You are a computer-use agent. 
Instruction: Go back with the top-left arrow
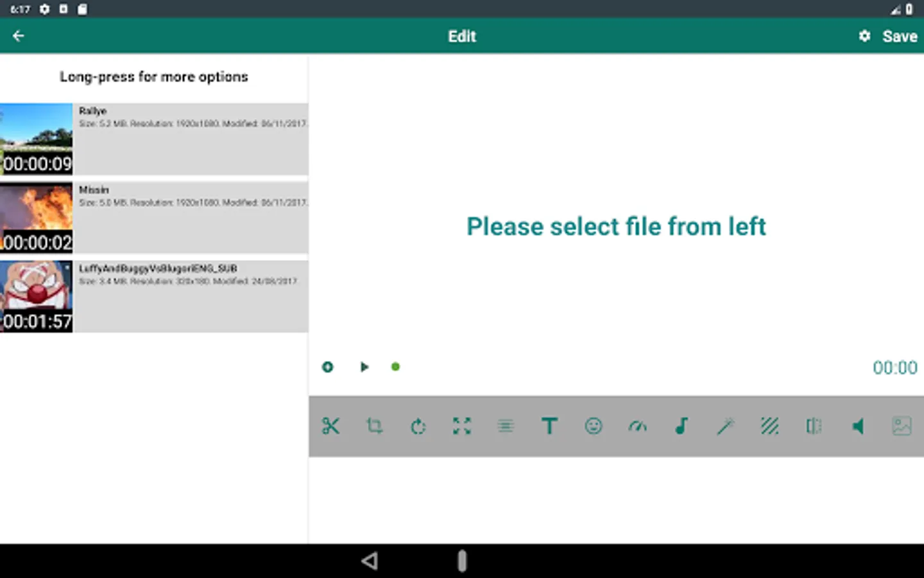19,36
